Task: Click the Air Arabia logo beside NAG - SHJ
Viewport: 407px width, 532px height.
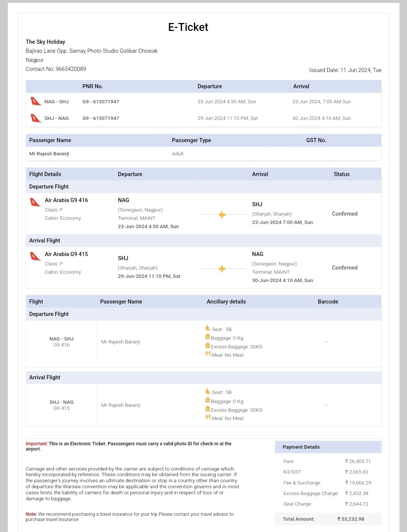Action: (x=36, y=101)
